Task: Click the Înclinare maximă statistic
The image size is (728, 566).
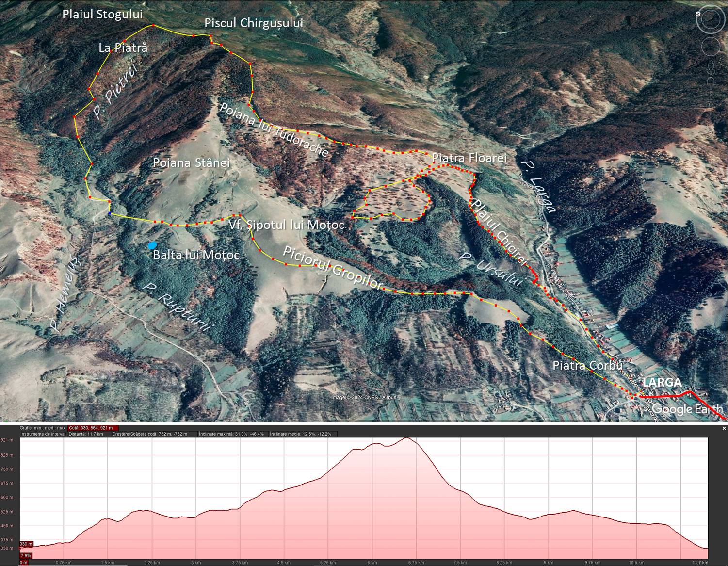Action: pos(232,434)
